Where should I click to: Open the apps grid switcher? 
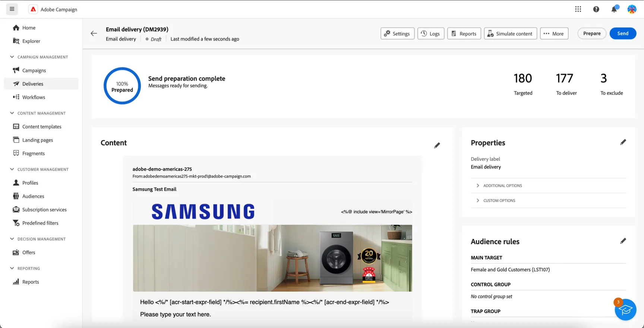pos(578,9)
